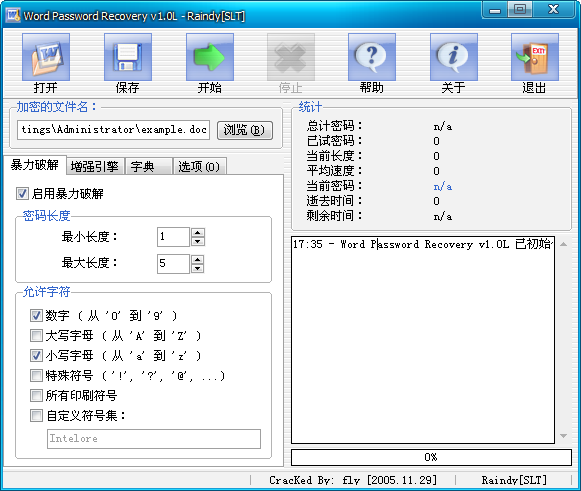581x491 pixels.
Task: Enable 大写字母 uppercase letters checkbox
Action: (36, 336)
